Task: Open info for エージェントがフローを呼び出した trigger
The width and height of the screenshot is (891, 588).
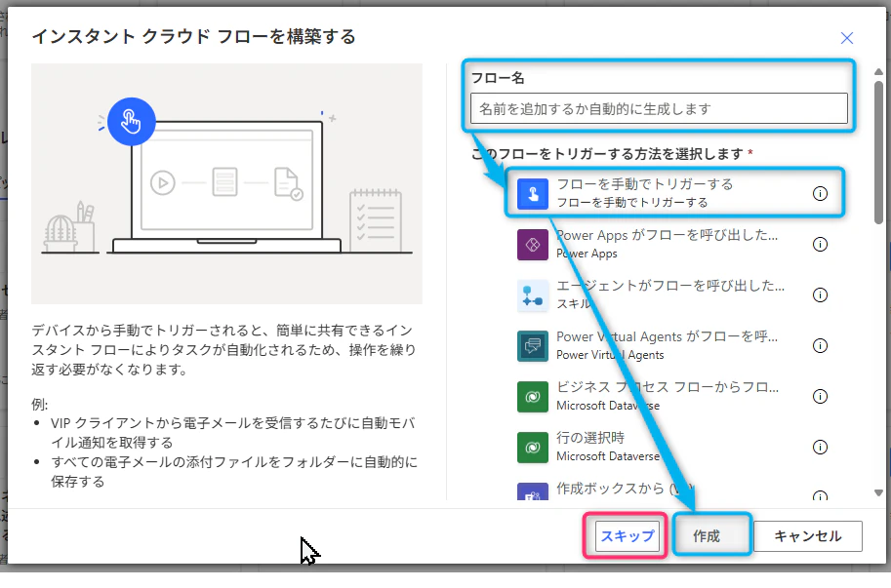Action: pos(820,295)
